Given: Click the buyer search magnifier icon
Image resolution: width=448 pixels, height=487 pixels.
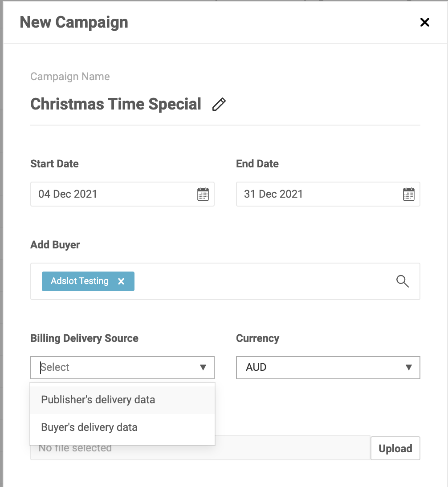Looking at the screenshot, I should coord(402,281).
